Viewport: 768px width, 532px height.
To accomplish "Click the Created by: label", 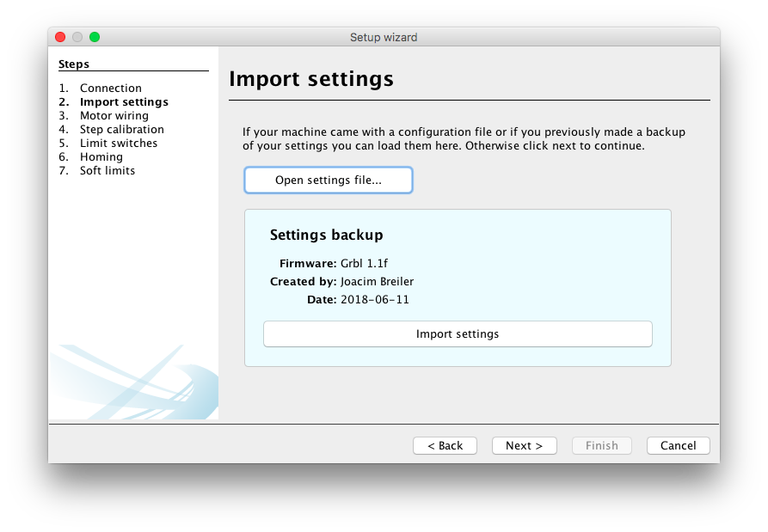I will coord(304,281).
